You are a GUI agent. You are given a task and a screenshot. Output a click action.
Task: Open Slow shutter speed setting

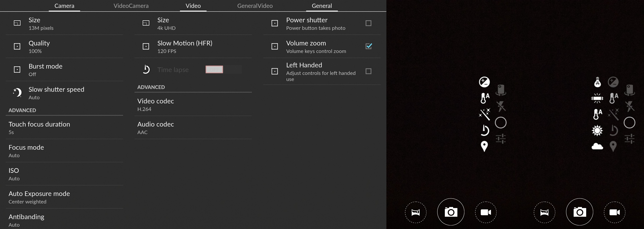coord(64,93)
